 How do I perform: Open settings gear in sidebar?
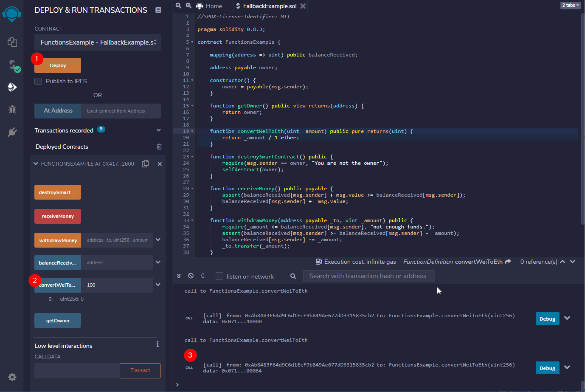[12, 377]
